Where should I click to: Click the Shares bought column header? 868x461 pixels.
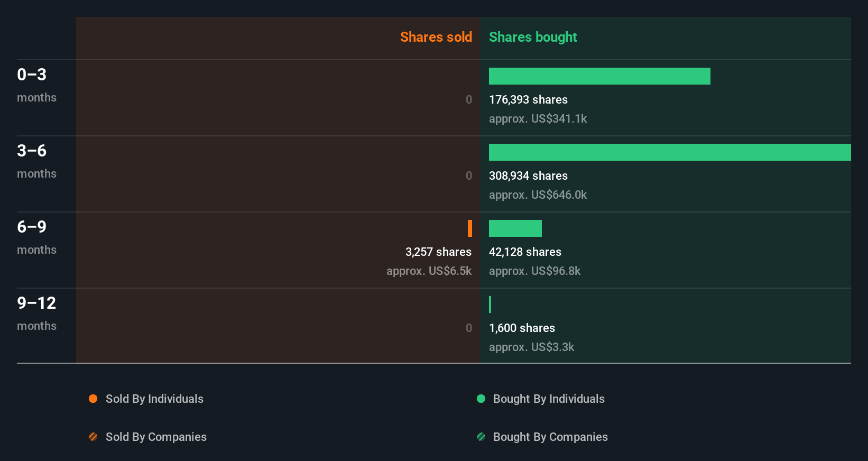click(x=533, y=37)
